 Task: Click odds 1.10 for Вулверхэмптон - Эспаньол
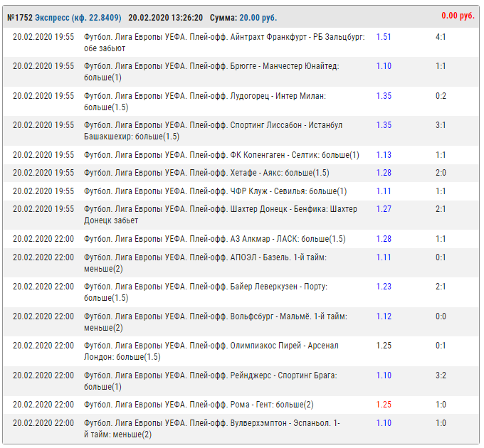384,423
